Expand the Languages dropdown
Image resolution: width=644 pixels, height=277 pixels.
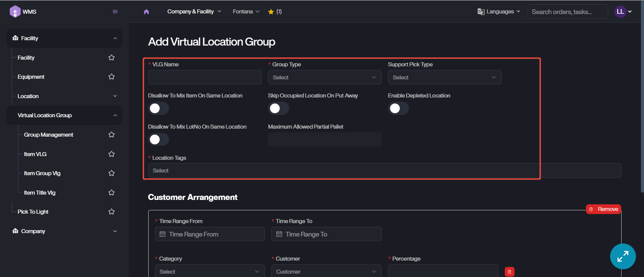click(499, 12)
